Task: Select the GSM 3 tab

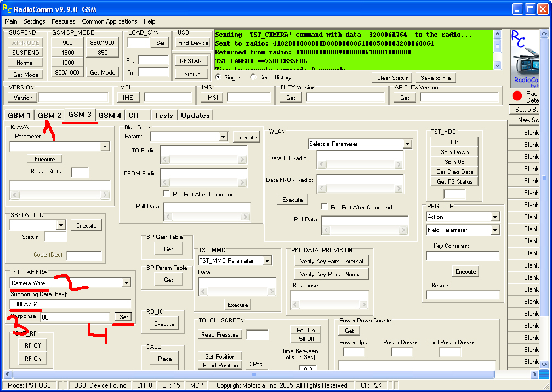Action: 80,115
